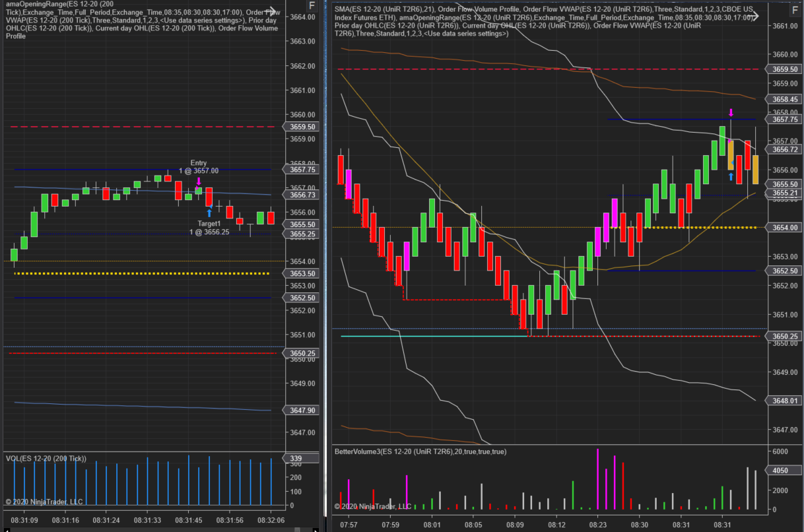Click the 08:23 time label on right chart
804x532 pixels.
click(x=597, y=525)
